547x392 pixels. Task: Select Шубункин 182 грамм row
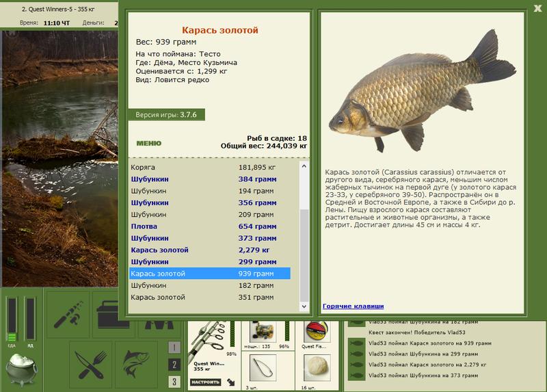pyautogui.click(x=210, y=285)
